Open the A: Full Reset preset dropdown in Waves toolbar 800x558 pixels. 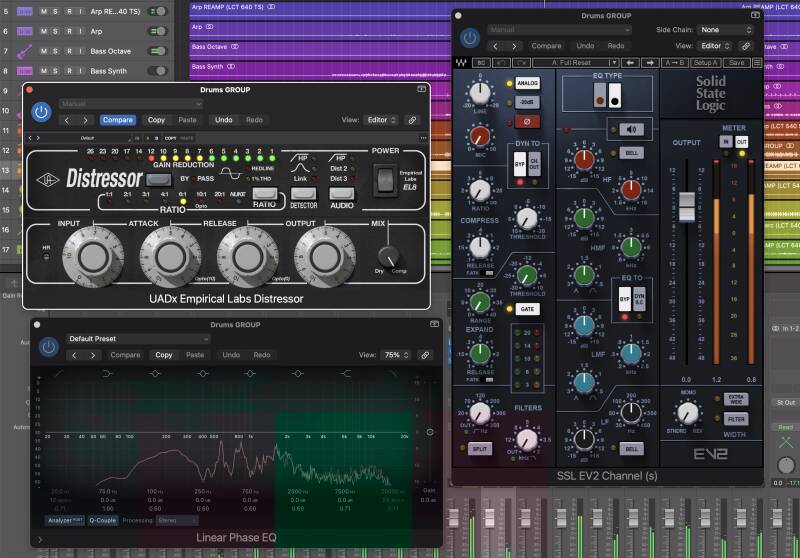(576, 63)
